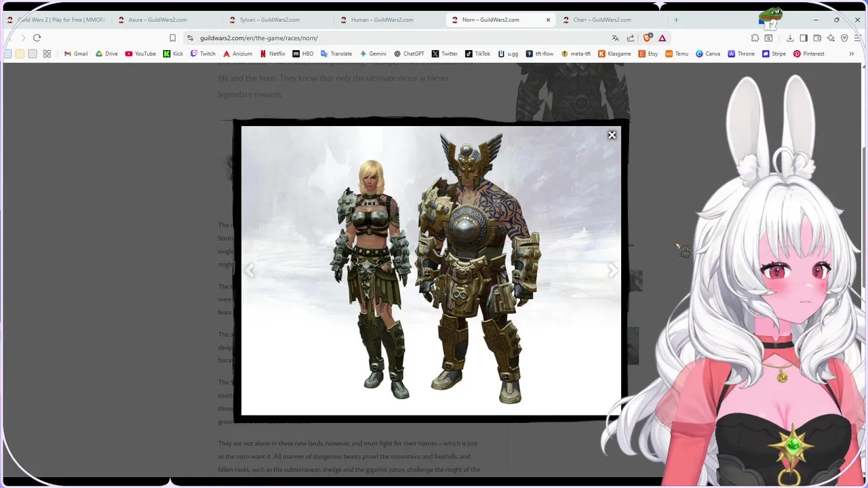
Task: Open the translate page icon
Action: 615,38
